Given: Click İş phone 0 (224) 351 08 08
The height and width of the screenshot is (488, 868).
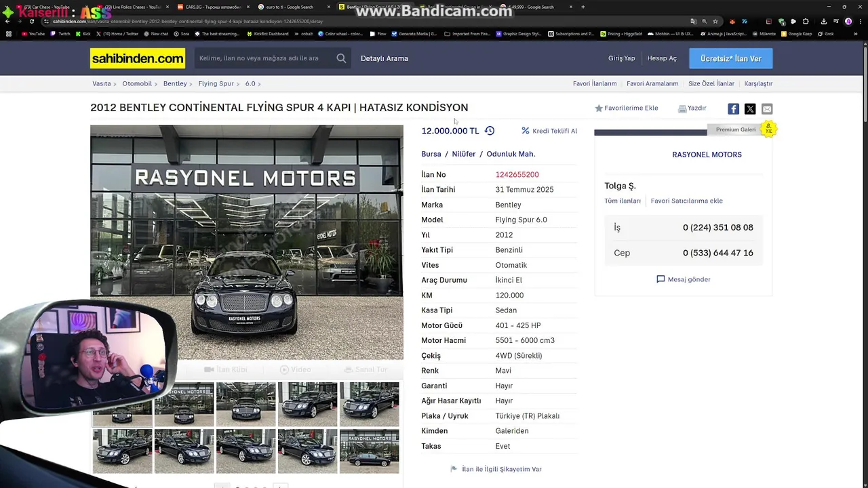Looking at the screenshot, I should (x=718, y=228).
